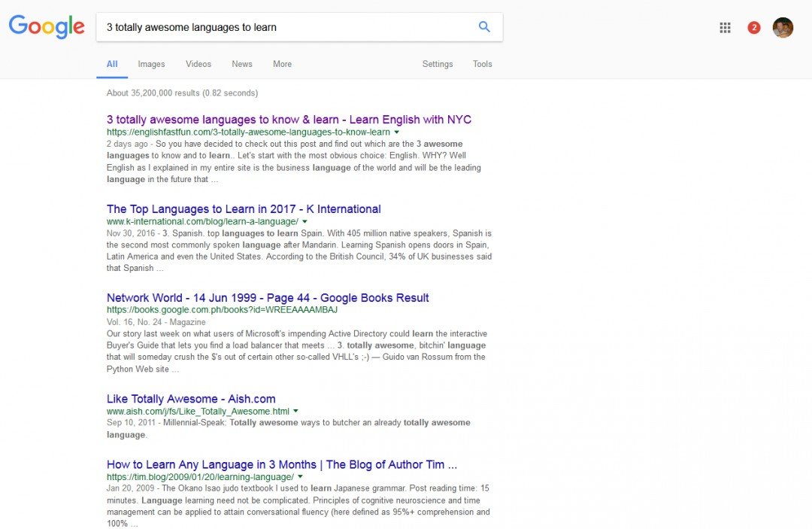Expand the dropdown arrow beside k-international.com URL

[304, 222]
